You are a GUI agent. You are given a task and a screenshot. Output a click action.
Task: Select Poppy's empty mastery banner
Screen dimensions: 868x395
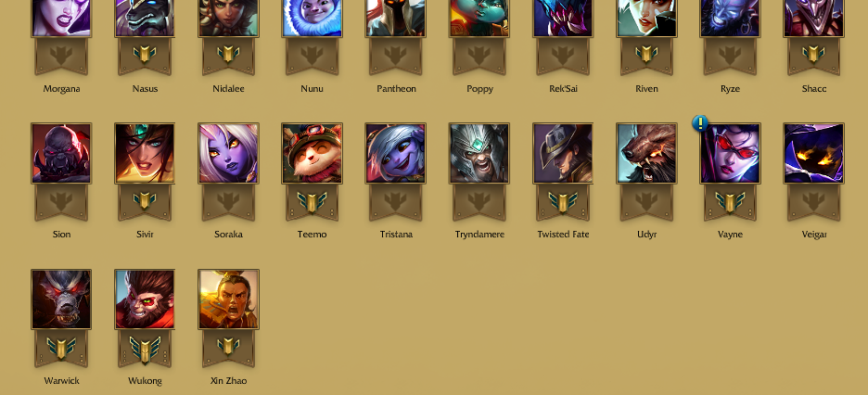pos(479,57)
